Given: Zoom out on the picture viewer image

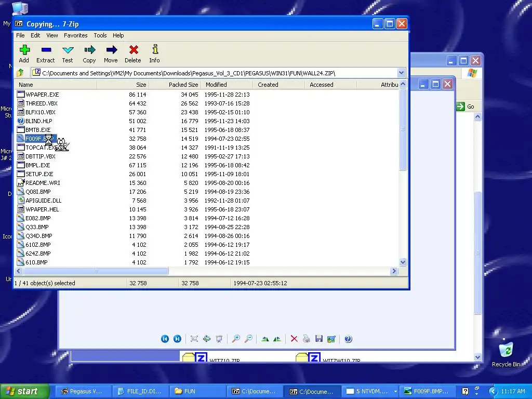Looking at the screenshot, I should click(249, 339).
